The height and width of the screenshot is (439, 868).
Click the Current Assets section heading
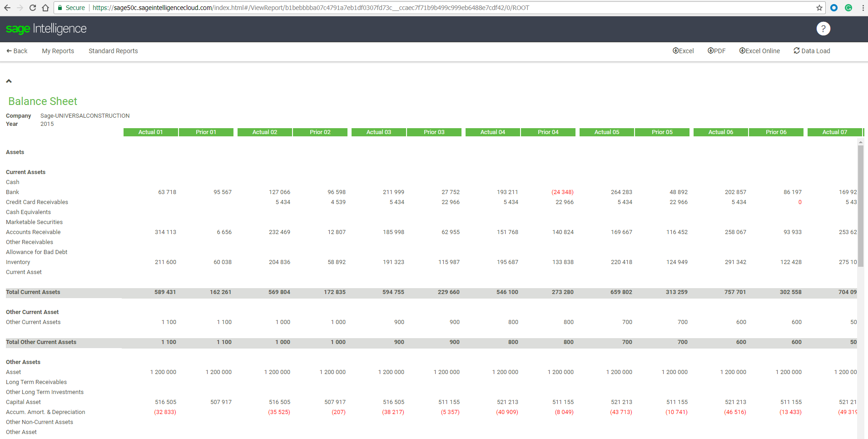[x=25, y=172]
